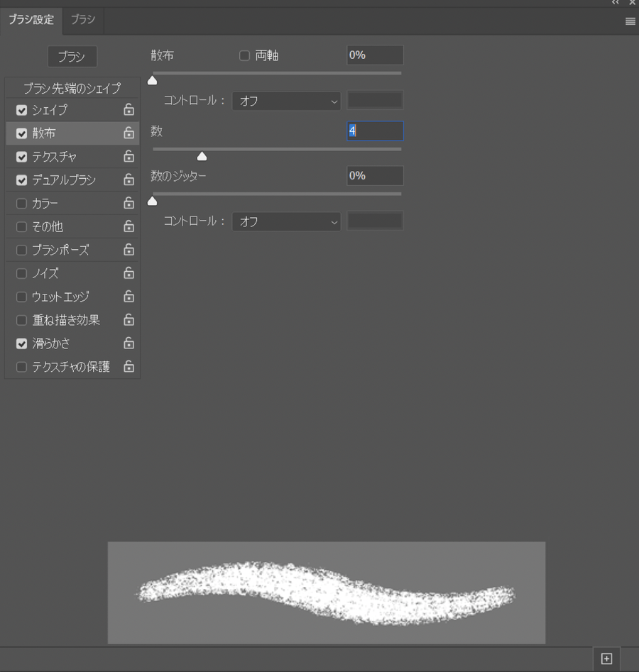Click the 数のジッター slider handle
639x672 pixels.
tap(152, 202)
